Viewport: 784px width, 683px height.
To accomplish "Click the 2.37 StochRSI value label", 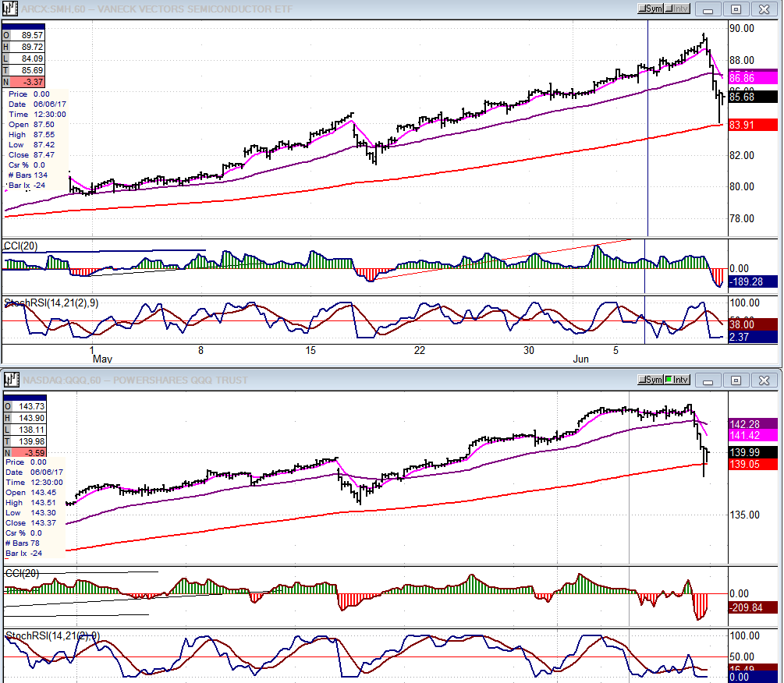I will (x=753, y=338).
